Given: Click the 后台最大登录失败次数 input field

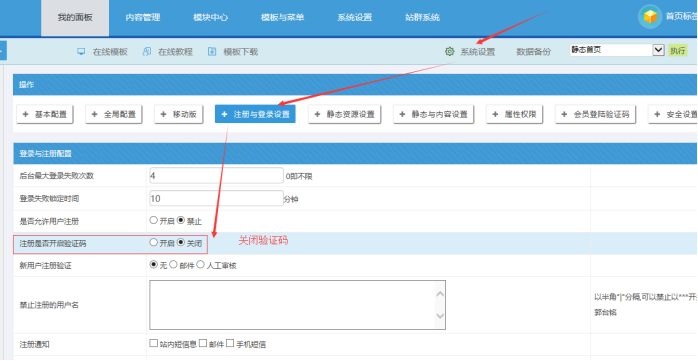Looking at the screenshot, I should 216,175.
